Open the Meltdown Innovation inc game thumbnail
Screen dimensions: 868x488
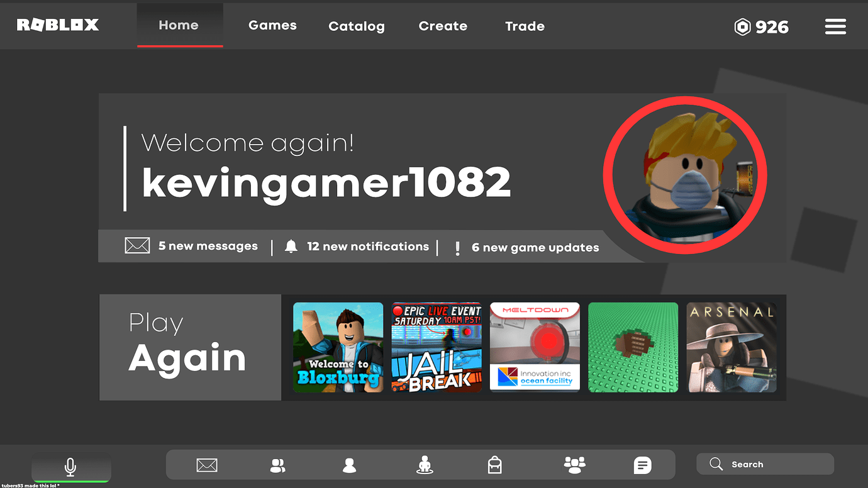pos(535,347)
